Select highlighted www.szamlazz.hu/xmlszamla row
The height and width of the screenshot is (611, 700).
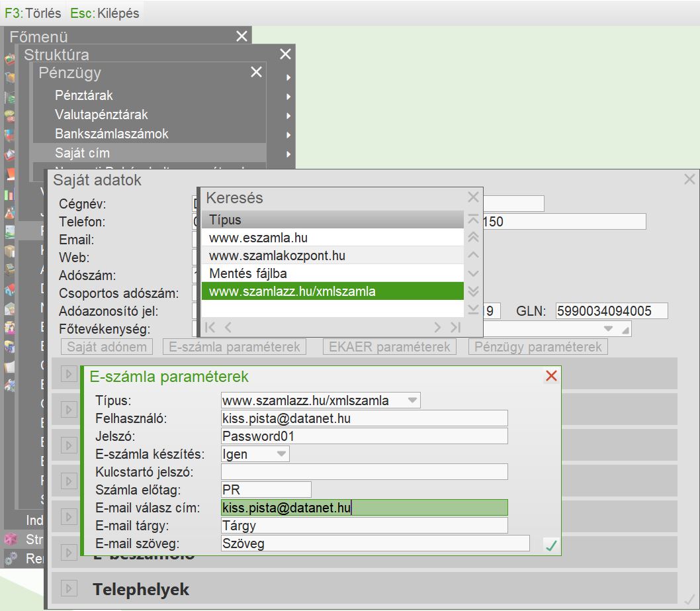point(333,291)
